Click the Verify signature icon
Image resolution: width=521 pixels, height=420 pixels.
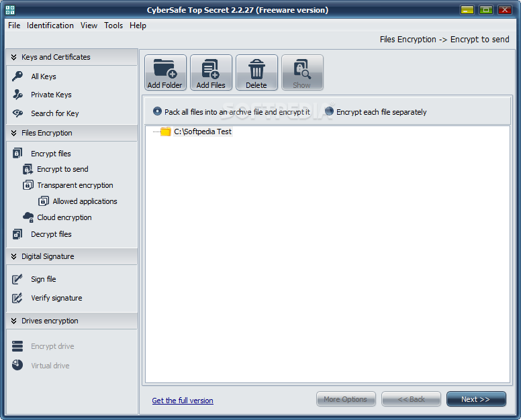[x=17, y=298]
